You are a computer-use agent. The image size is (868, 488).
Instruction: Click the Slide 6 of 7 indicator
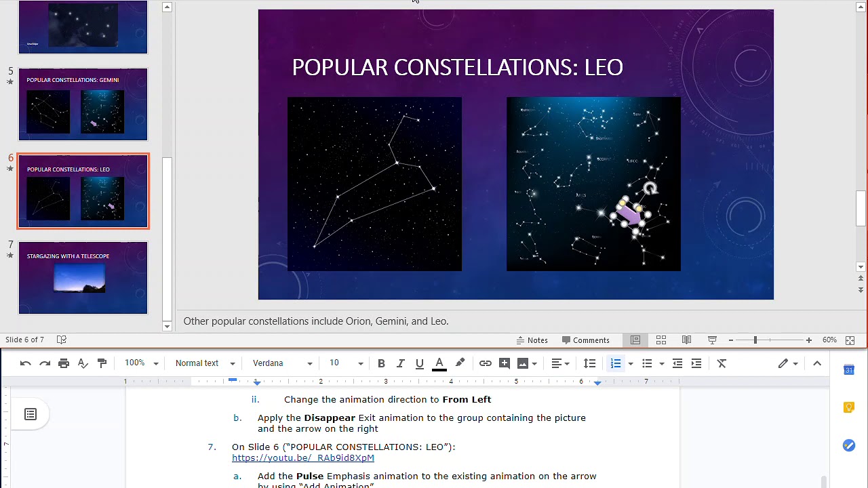tap(25, 340)
